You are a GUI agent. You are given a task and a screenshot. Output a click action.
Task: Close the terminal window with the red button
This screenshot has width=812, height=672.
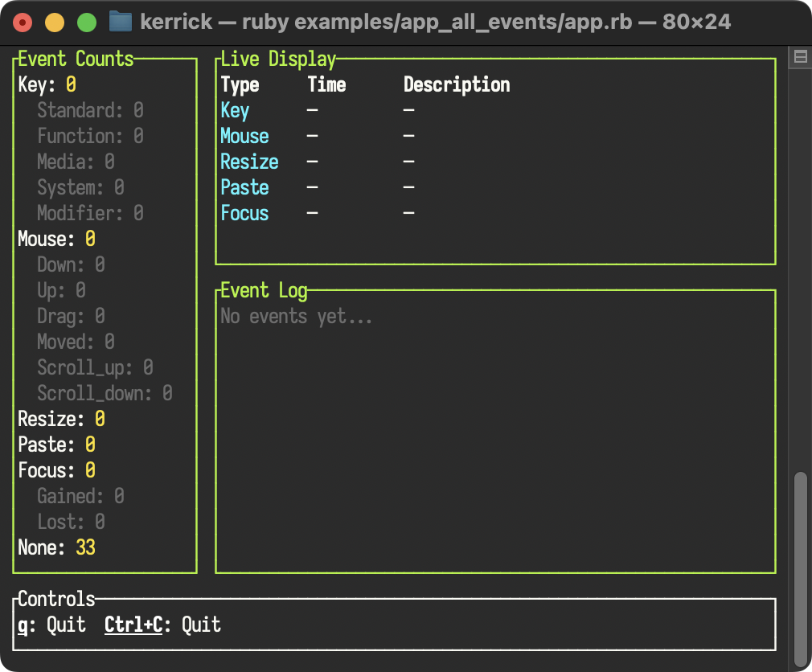[23, 23]
